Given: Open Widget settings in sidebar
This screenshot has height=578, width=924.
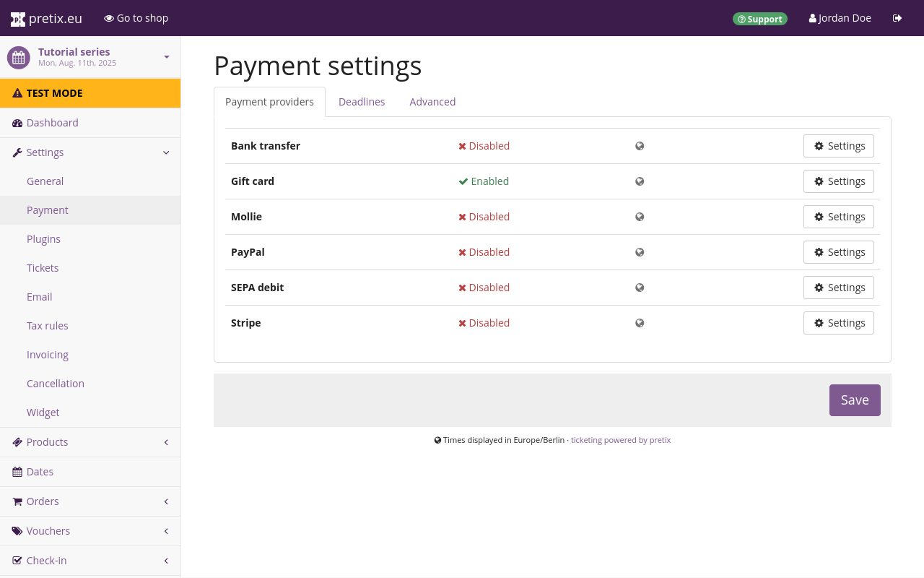Looking at the screenshot, I should click(90, 413).
